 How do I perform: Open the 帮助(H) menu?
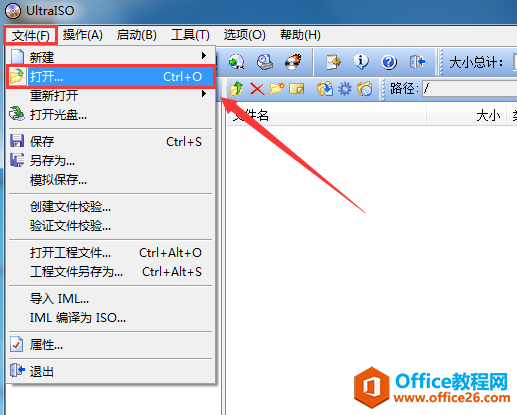pyautogui.click(x=300, y=35)
